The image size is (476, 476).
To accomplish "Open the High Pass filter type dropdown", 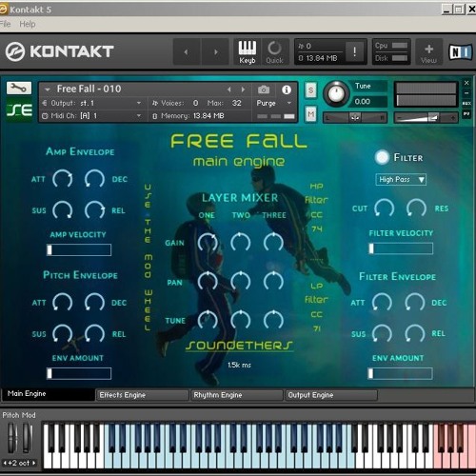I will point(401,180).
